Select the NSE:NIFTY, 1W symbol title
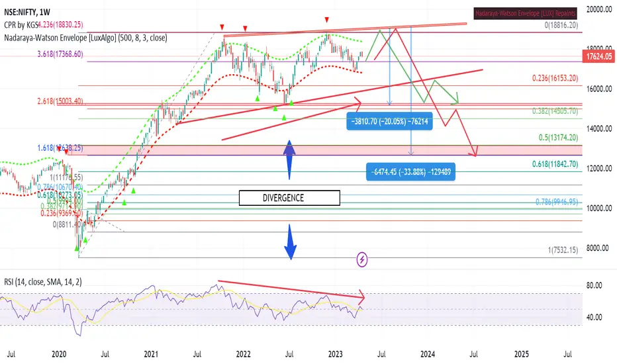The image size is (617, 364). (x=27, y=12)
